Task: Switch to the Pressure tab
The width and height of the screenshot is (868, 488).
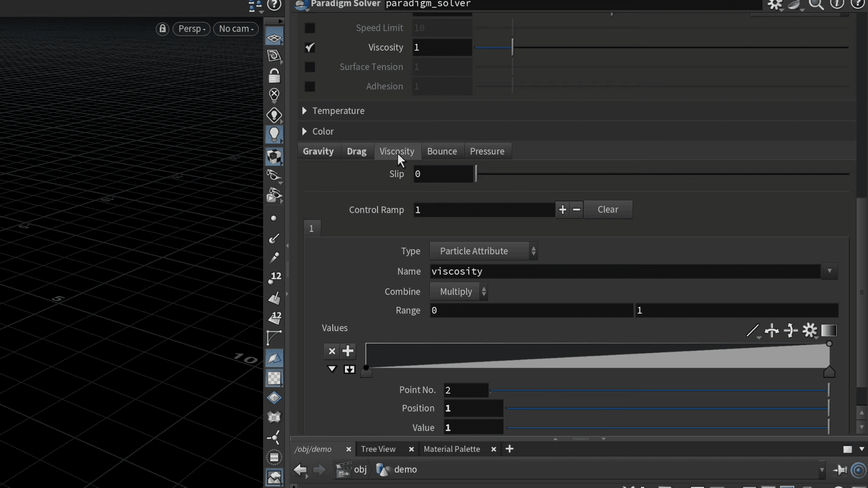Action: [x=487, y=151]
